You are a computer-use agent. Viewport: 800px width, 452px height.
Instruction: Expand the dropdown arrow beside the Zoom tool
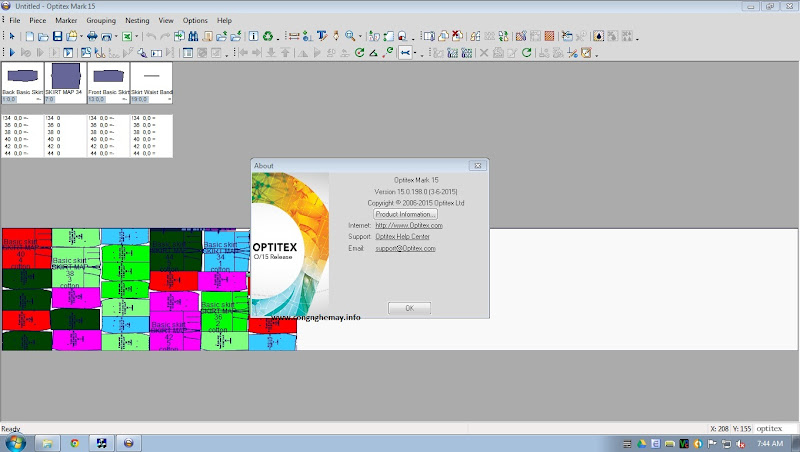click(x=359, y=36)
